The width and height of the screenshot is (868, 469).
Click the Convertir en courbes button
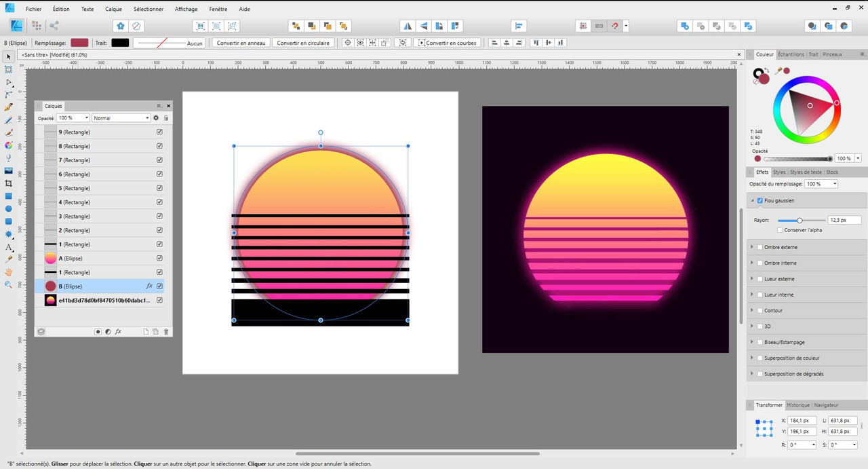pyautogui.click(x=447, y=43)
